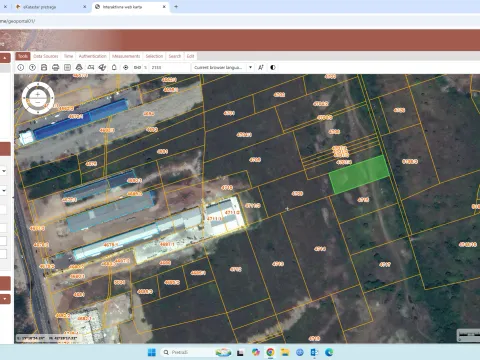Select the Tools tab
The image size is (480, 360).
click(23, 56)
